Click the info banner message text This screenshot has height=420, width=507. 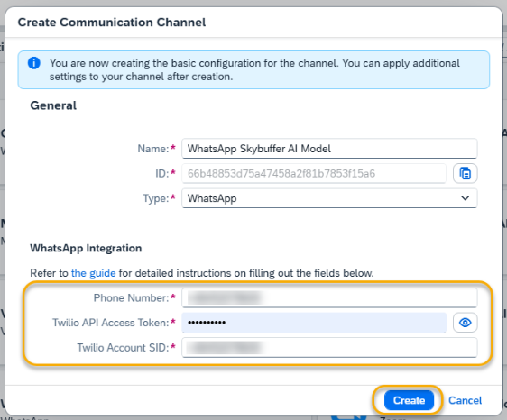point(254,69)
